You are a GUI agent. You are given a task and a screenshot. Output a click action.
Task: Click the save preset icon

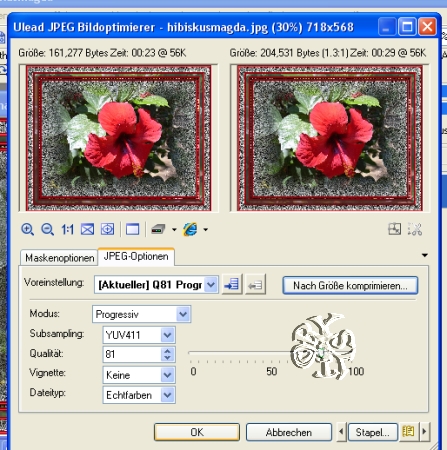232,285
